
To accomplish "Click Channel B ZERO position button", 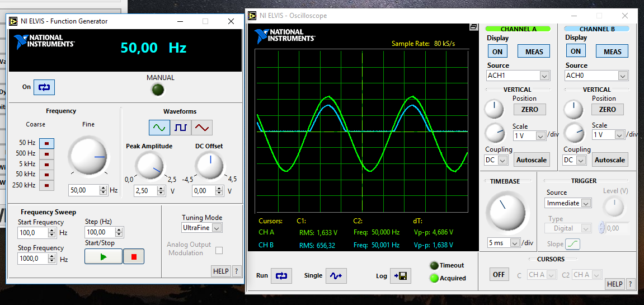I will coord(608,109).
